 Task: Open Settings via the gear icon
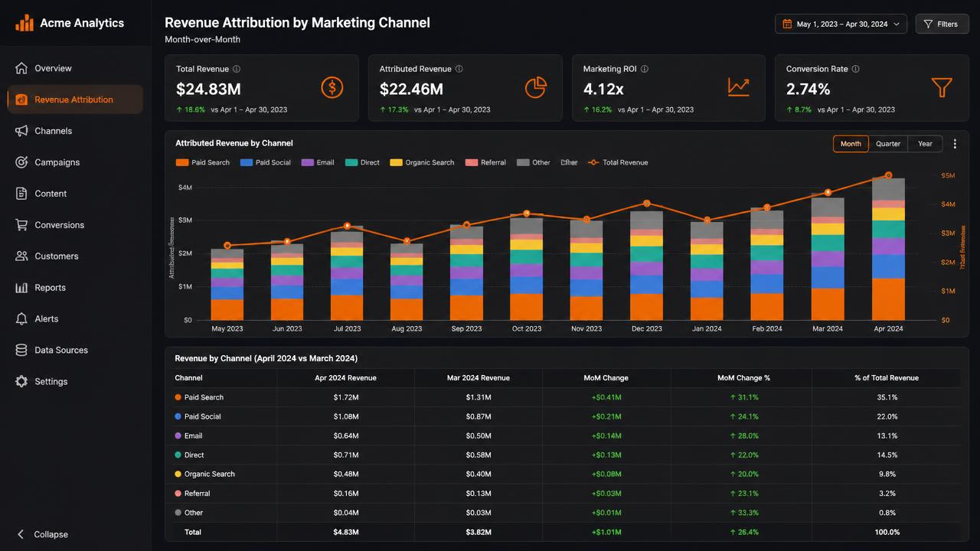point(21,382)
